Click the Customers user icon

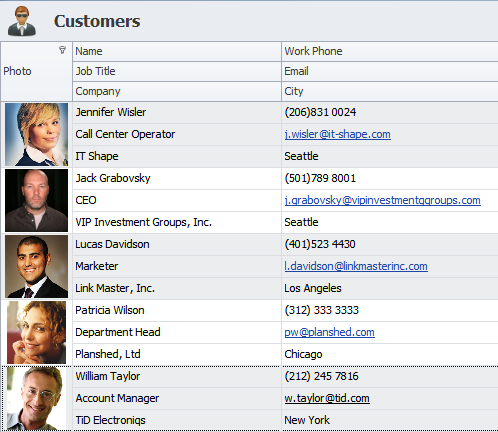point(22,21)
